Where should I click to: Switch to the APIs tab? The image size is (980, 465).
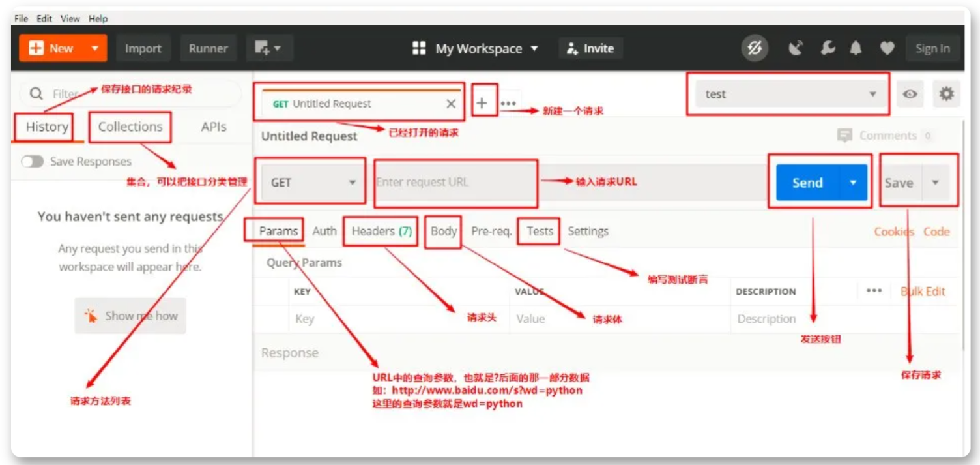pos(214,127)
